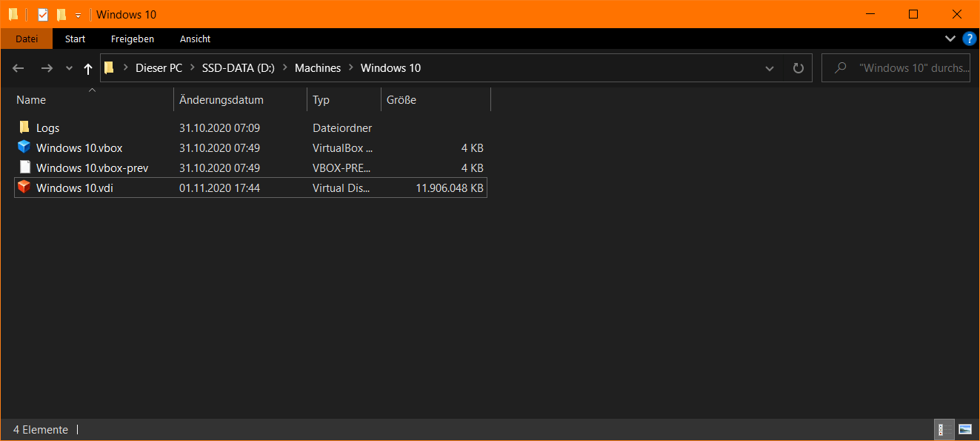This screenshot has width=980, height=441.
Task: Click the Logs folder icon
Action: (24, 127)
